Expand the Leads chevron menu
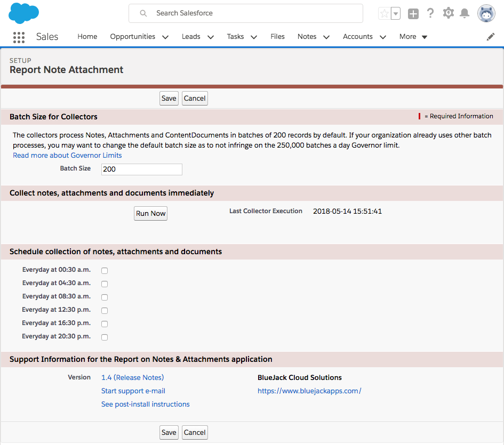Screen dimensions: 504x445 click(211, 37)
